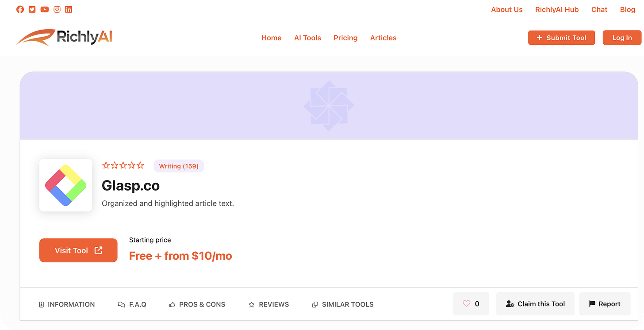Viewport: 644px width, 330px height.
Task: Go to the About Us page
Action: coord(507,9)
